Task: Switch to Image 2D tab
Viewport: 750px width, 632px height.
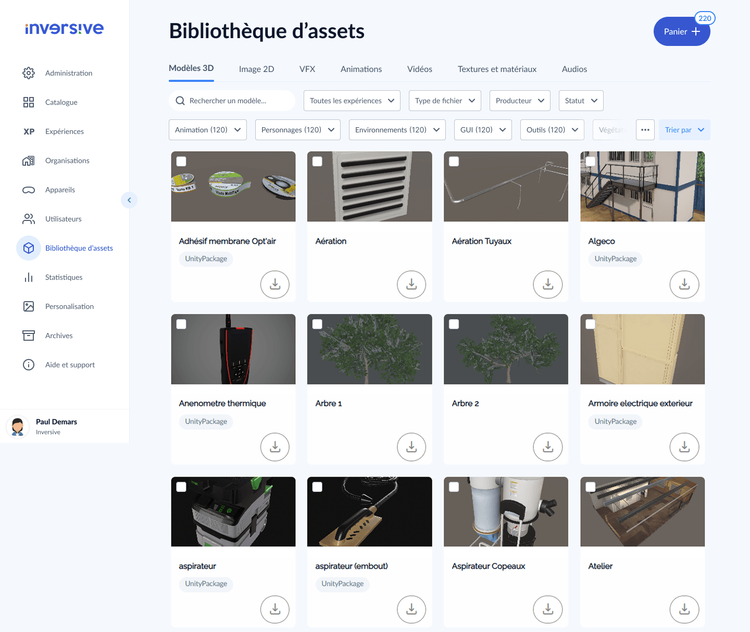Action: pos(256,69)
